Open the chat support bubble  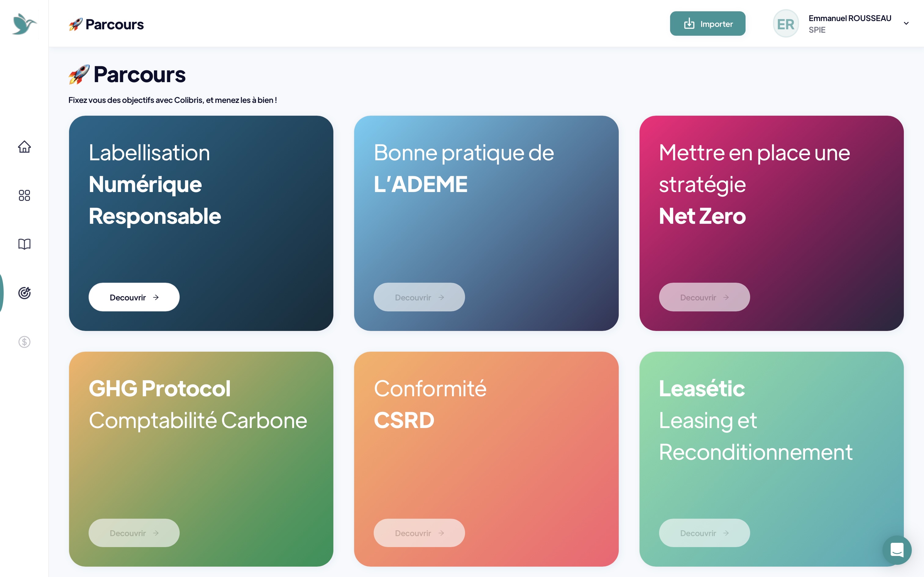tap(897, 550)
